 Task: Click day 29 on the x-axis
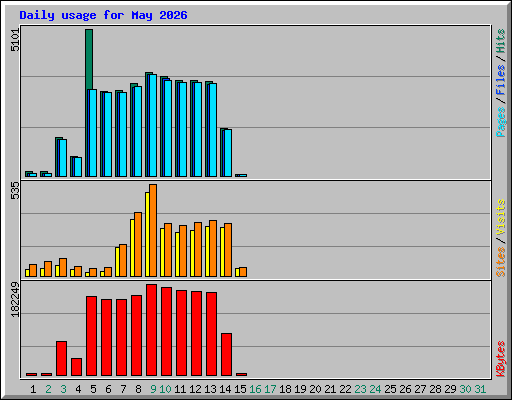450,389
